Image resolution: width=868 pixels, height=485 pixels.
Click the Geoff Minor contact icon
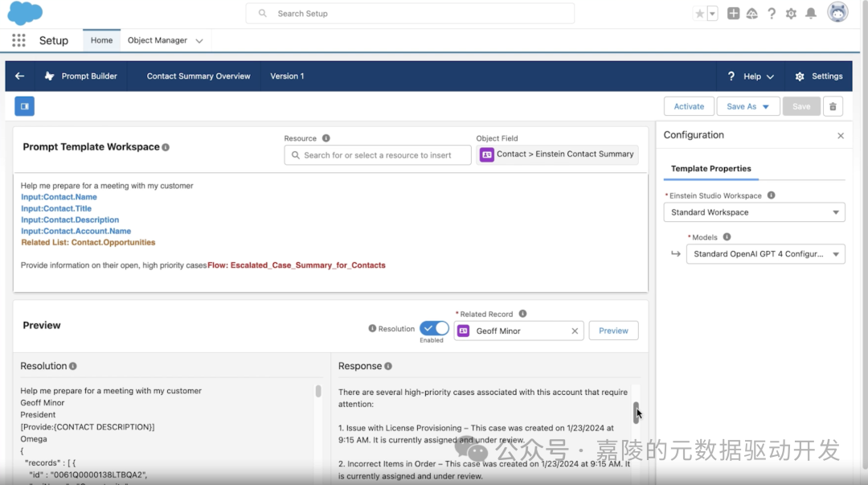pyautogui.click(x=464, y=331)
